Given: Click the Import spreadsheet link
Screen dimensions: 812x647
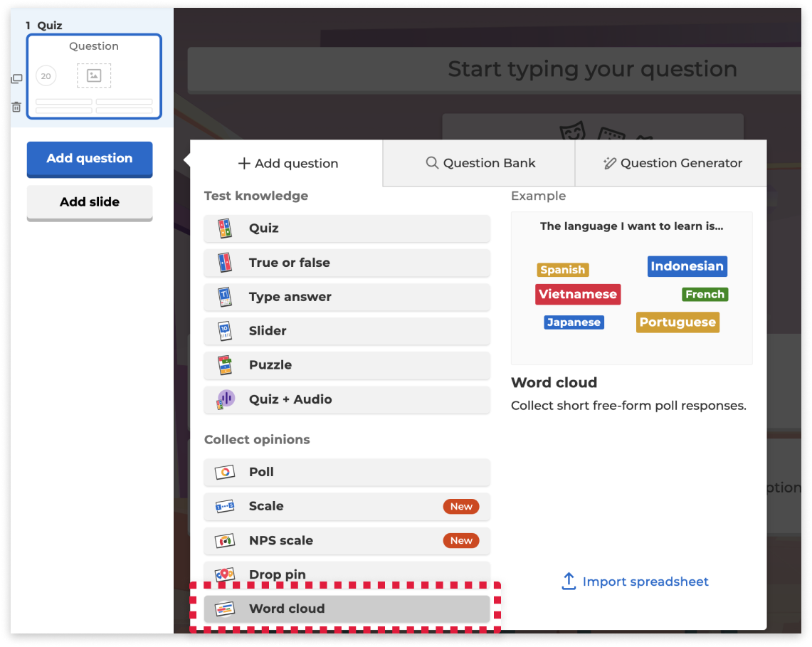Looking at the screenshot, I should coord(635,582).
